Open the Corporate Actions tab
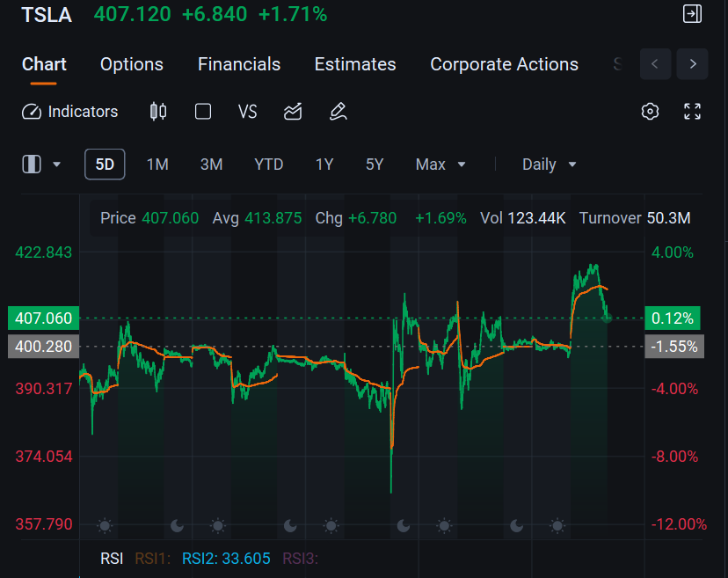This screenshot has height=578, width=728. pos(504,64)
